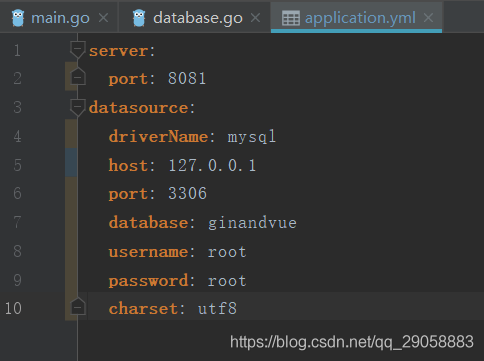The width and height of the screenshot is (484, 361).
Task: Click the table icon on application.yml tab
Action: pyautogui.click(x=291, y=18)
